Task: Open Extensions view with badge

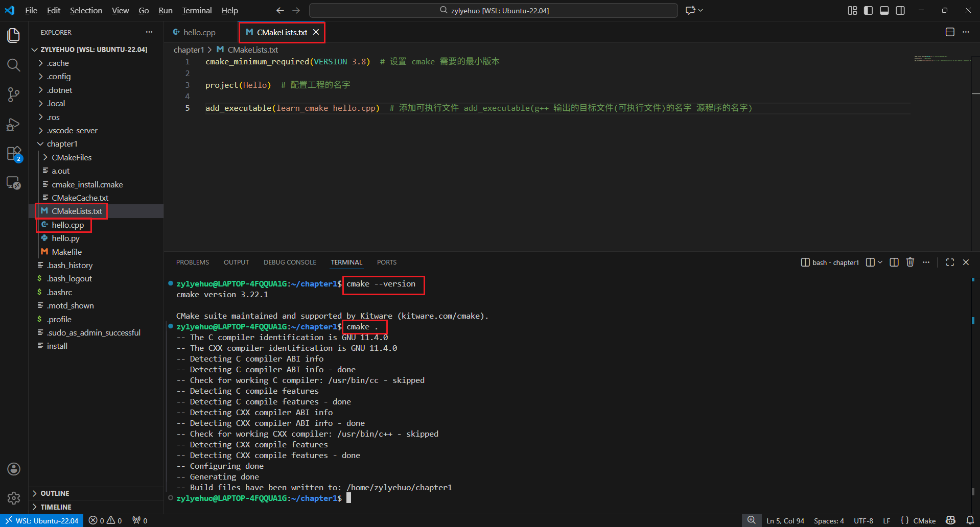Action: (x=14, y=154)
